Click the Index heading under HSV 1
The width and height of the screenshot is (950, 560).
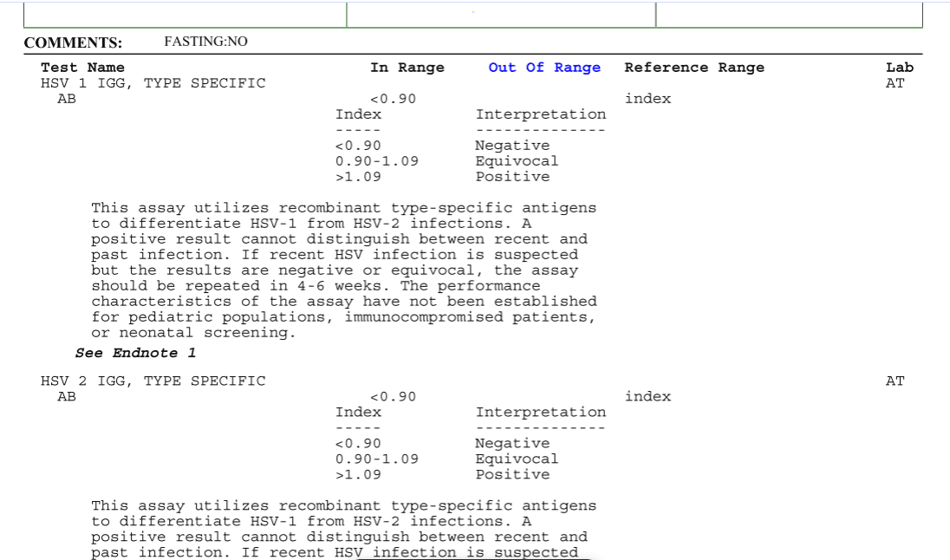[358, 114]
